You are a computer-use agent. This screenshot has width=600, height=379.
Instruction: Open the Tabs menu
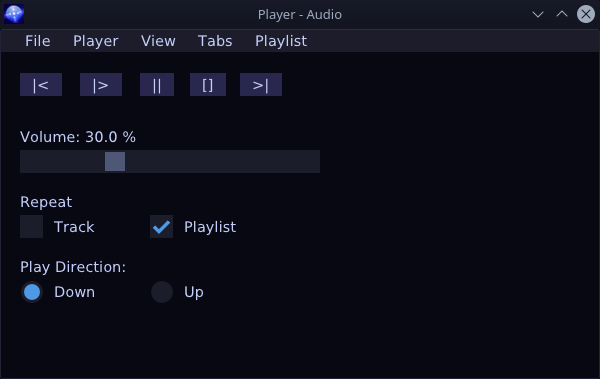point(215,41)
